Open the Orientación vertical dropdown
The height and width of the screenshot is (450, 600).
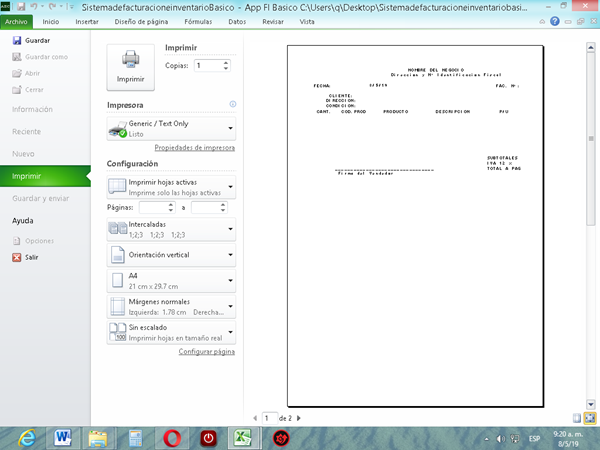pyautogui.click(x=171, y=255)
